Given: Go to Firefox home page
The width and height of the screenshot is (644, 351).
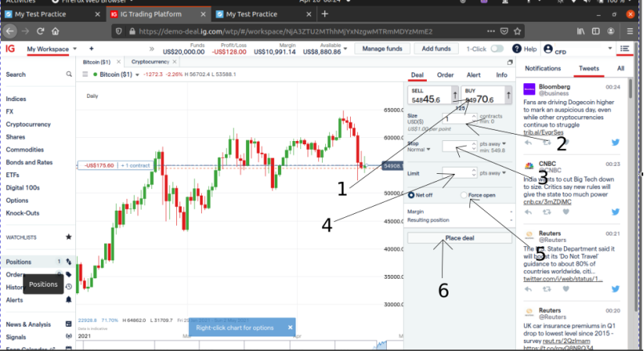Looking at the screenshot, I should tap(55, 31).
